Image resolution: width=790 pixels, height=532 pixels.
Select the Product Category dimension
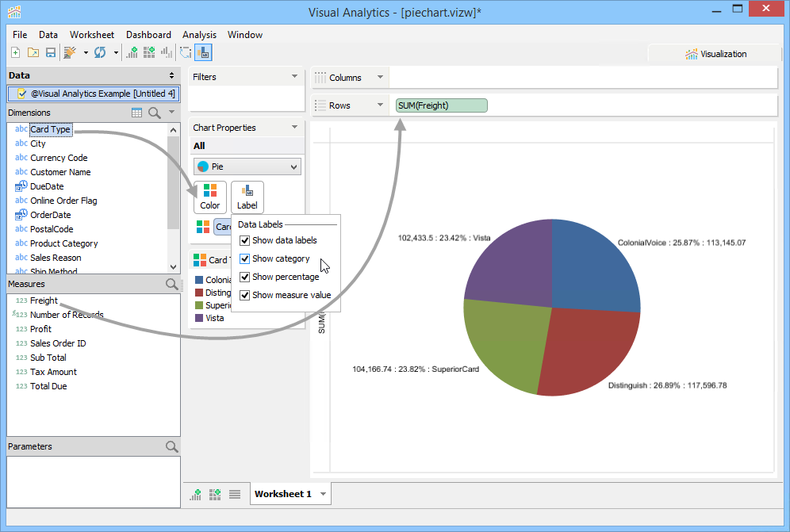click(64, 243)
